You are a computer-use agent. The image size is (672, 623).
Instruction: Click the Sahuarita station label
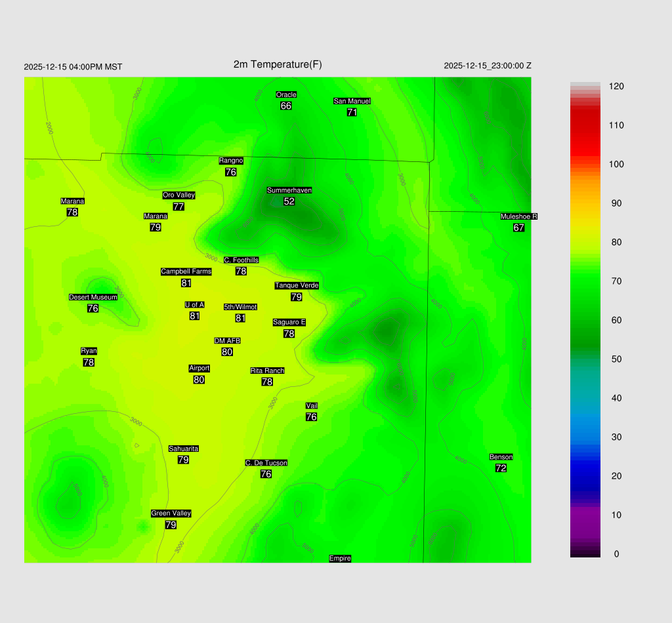(183, 449)
